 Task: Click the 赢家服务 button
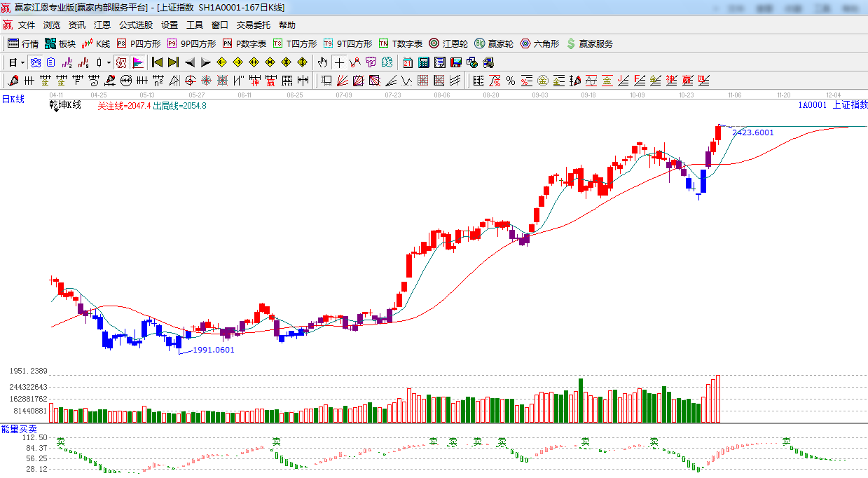click(589, 43)
